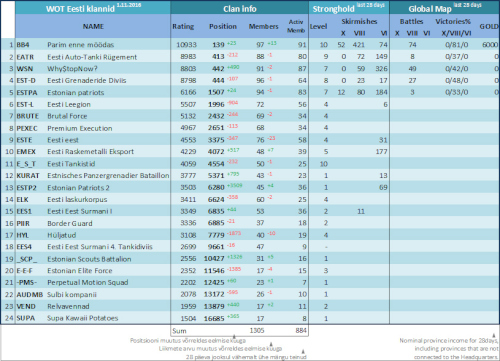Viewport: 500px width, 361px height.
Task: Select the Sum label cell
Action: 179,331
